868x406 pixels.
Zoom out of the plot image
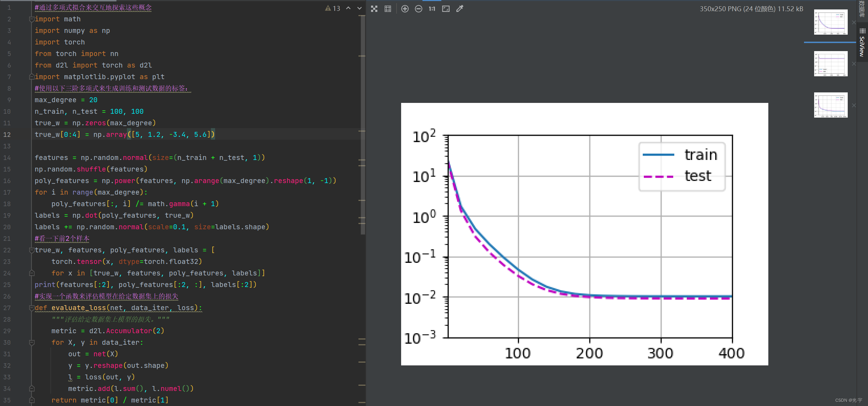(419, 9)
